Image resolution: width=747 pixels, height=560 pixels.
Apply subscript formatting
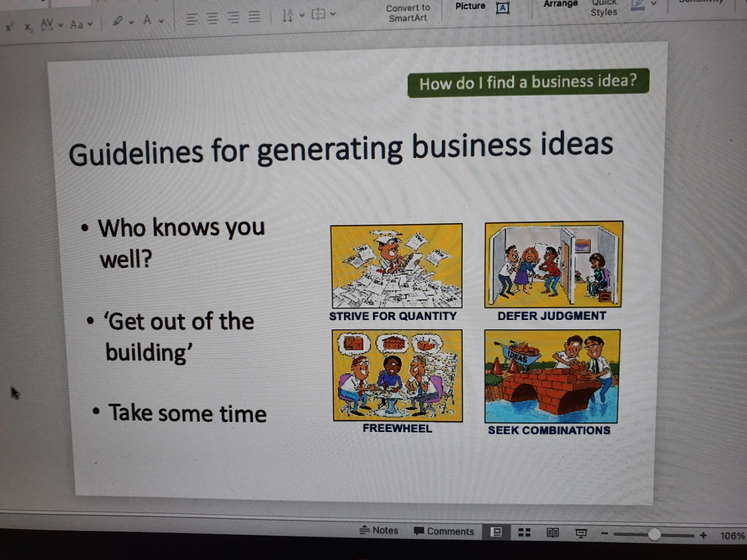click(x=28, y=27)
